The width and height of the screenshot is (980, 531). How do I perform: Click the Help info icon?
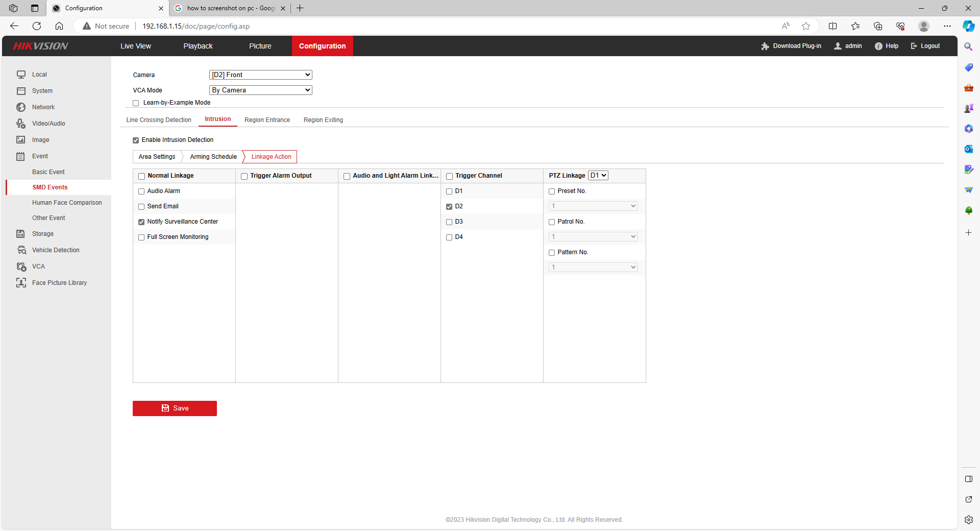(878, 46)
